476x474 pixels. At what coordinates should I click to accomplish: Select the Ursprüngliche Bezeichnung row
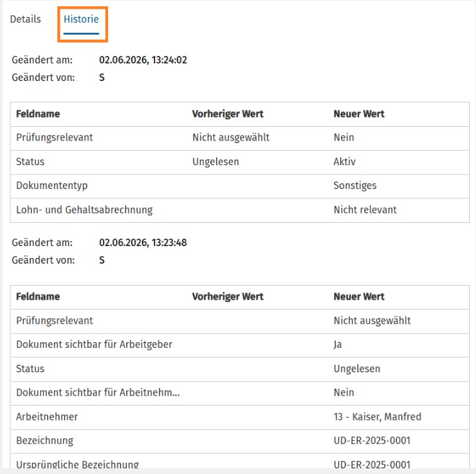point(240,462)
